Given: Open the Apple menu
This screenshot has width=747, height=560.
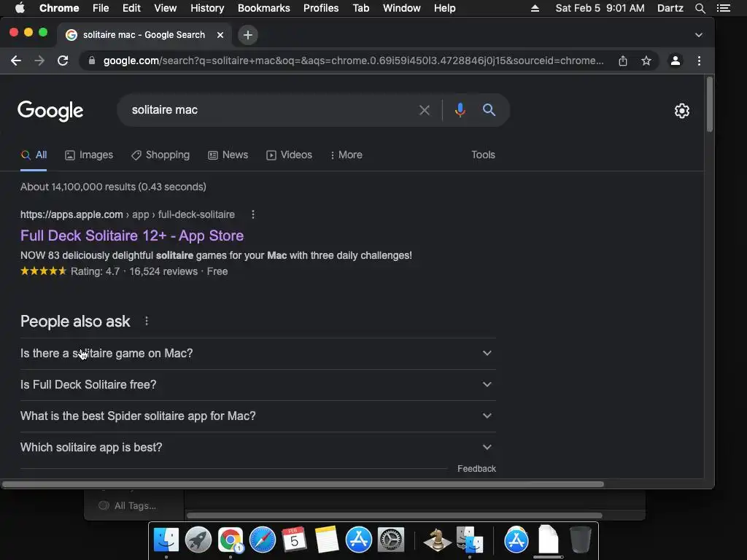Looking at the screenshot, I should click(20, 8).
